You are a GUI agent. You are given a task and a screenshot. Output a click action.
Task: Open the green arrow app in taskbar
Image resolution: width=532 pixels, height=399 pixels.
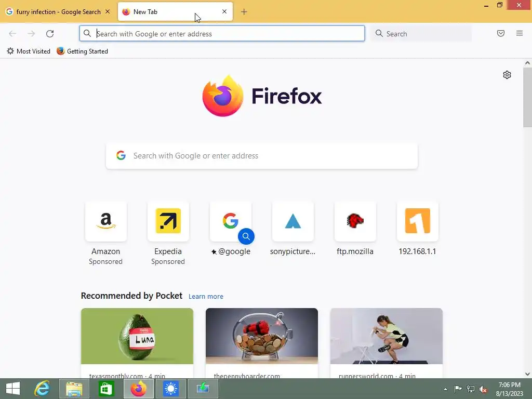(x=203, y=389)
